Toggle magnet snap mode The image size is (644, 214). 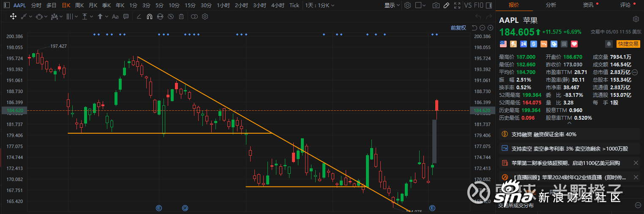pos(150,16)
